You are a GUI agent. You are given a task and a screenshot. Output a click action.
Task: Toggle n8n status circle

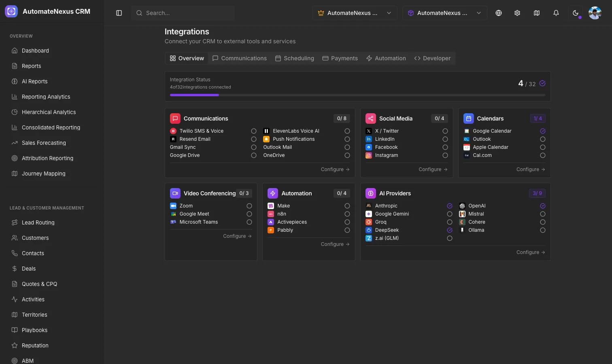click(x=347, y=214)
